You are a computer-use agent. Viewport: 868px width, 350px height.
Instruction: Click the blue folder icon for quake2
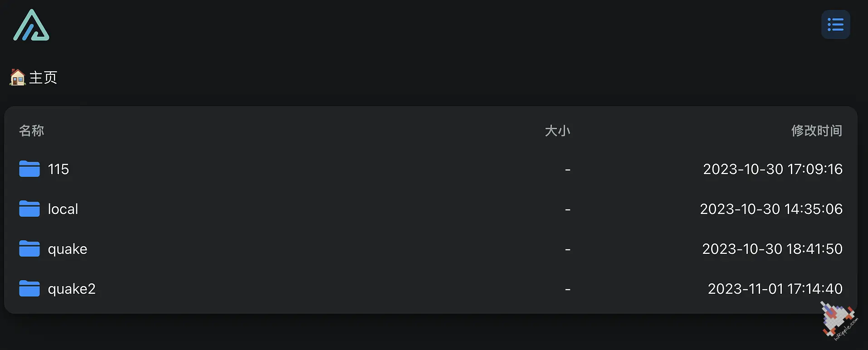tap(29, 288)
